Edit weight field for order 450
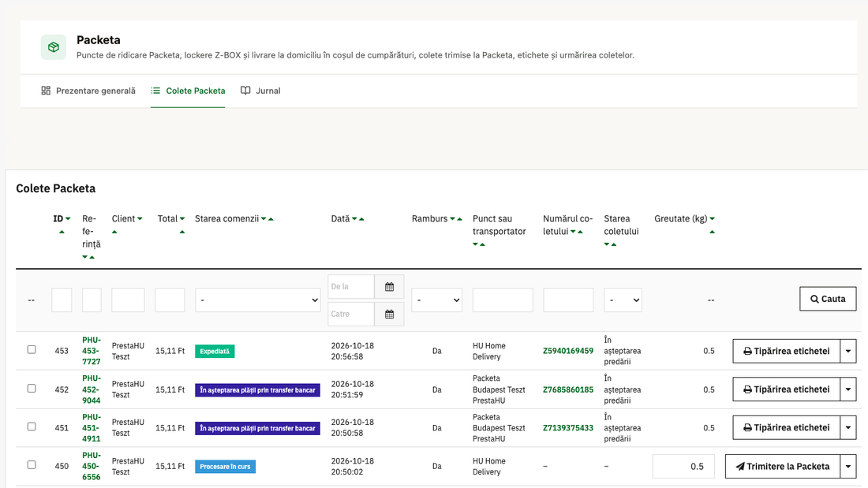Viewport: 868px width, 488px height. (x=683, y=467)
